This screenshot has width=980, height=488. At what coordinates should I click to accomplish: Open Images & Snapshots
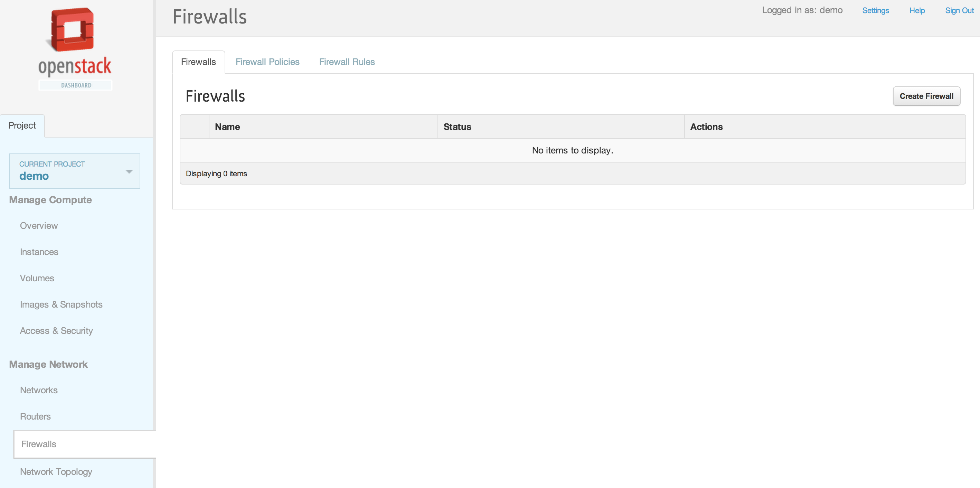click(x=61, y=304)
